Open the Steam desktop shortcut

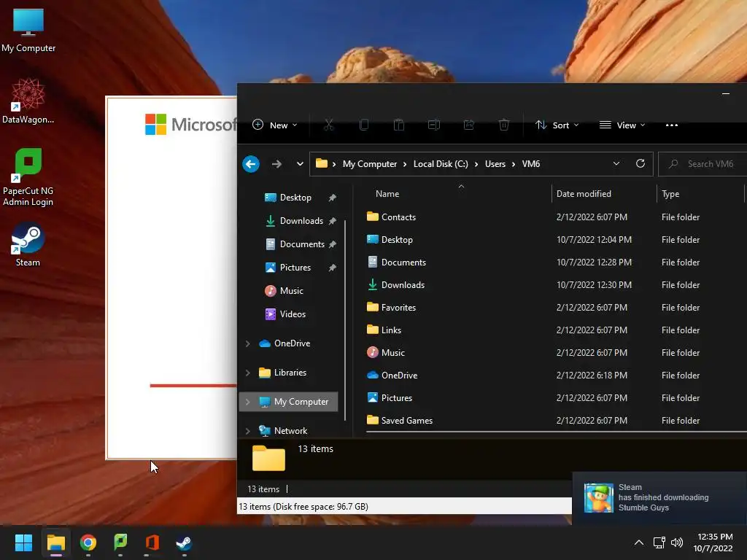(x=28, y=244)
